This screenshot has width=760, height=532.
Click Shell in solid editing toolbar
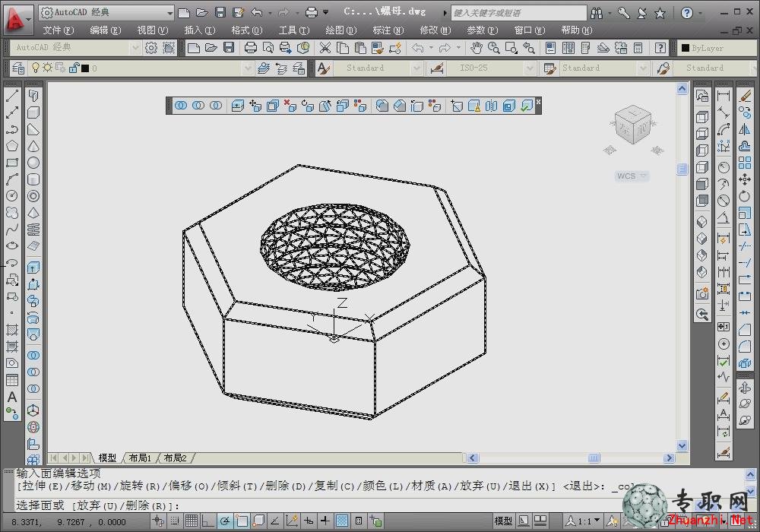509,105
